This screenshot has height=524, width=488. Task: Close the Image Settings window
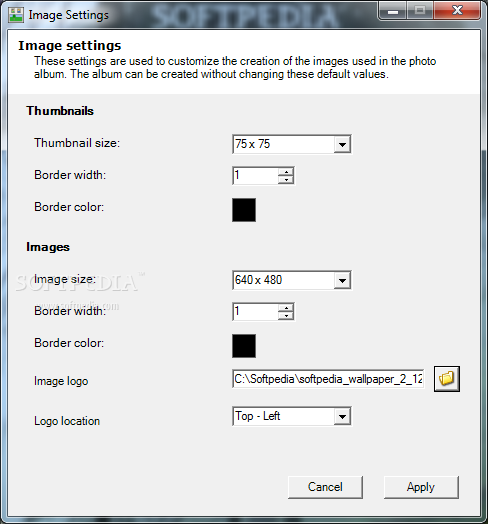click(x=457, y=10)
